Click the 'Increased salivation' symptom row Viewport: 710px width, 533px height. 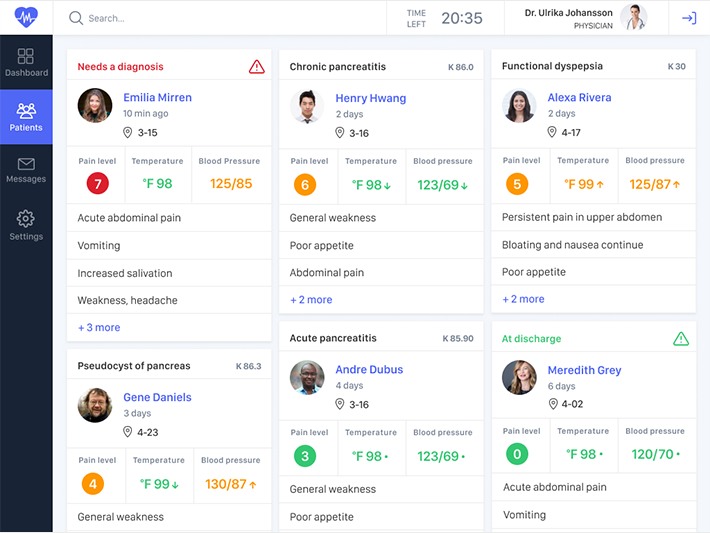click(x=169, y=273)
